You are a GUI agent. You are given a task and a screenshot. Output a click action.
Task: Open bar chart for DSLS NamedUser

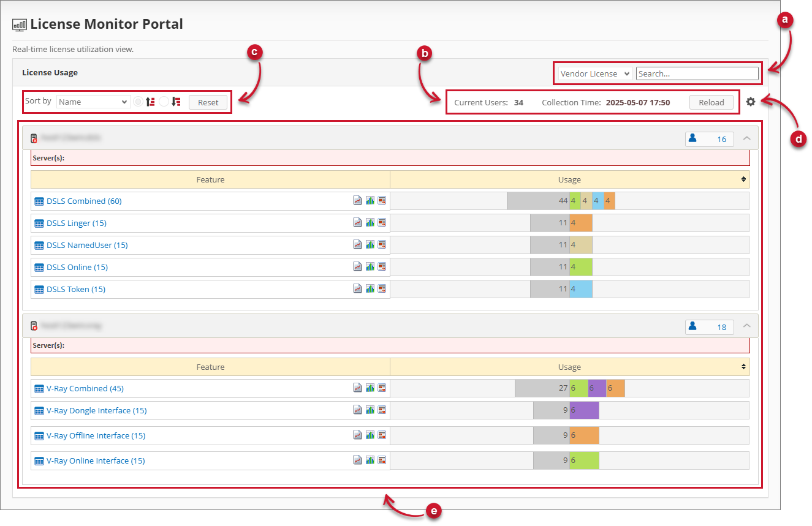pyautogui.click(x=370, y=244)
